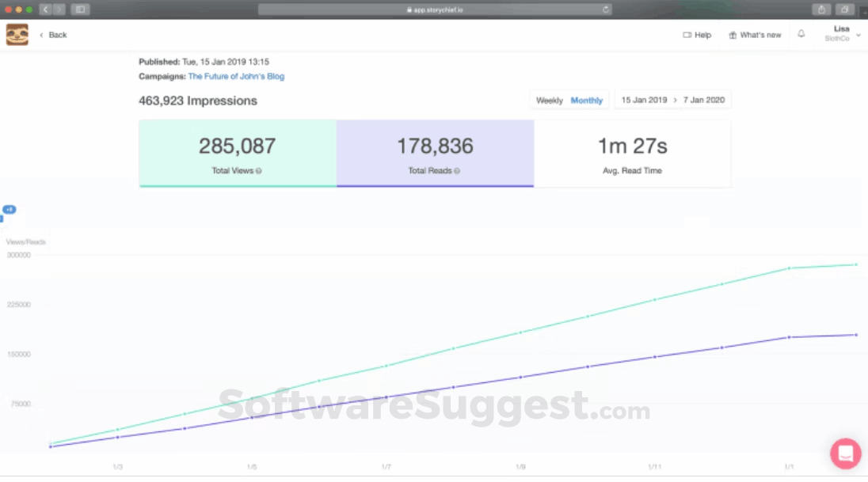The width and height of the screenshot is (868, 482).
Task: Open The Future of John's Blog campaign
Action: [236, 76]
